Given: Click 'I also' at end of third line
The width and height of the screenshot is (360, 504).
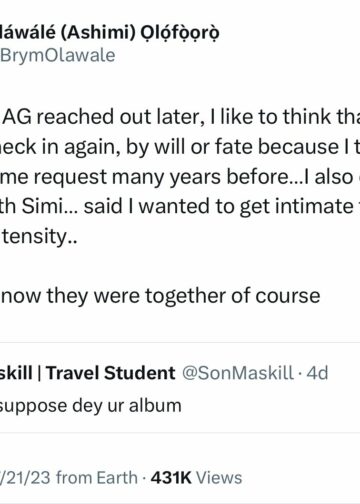Looking at the screenshot, I should [329, 177].
